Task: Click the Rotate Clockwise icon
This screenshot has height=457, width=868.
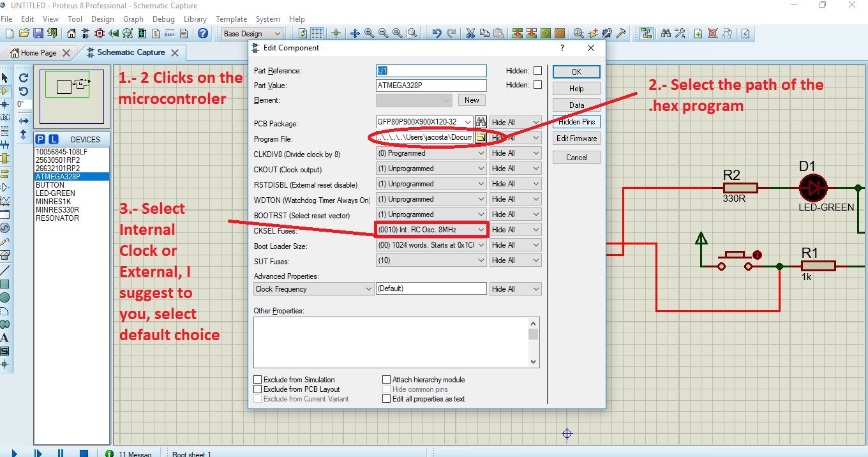Action: [x=24, y=78]
